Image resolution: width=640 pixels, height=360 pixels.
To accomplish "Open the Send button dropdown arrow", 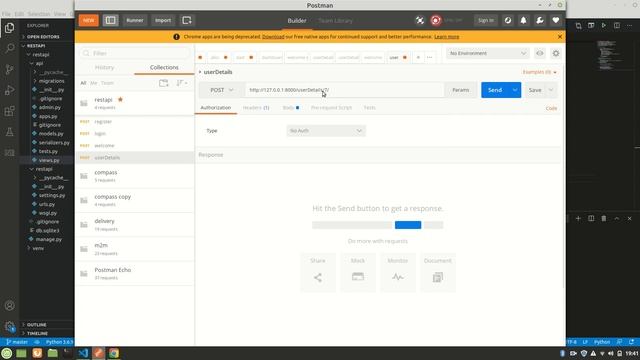I will coord(515,90).
